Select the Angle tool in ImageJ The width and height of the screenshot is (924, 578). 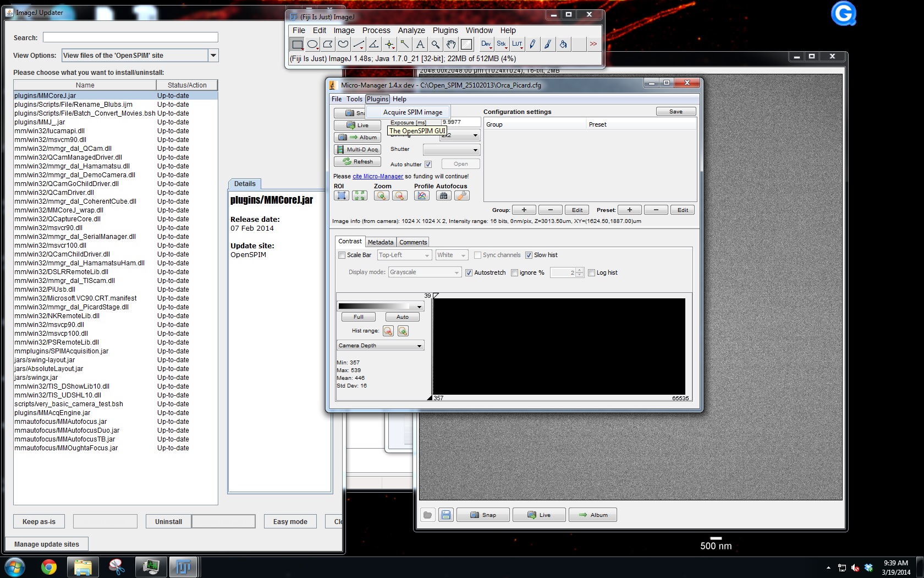pyautogui.click(x=374, y=44)
